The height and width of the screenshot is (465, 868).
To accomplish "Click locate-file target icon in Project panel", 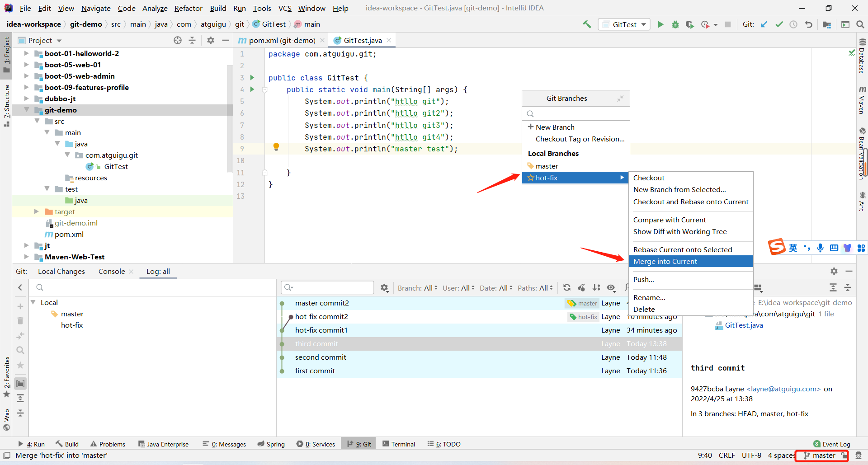I will coord(178,40).
